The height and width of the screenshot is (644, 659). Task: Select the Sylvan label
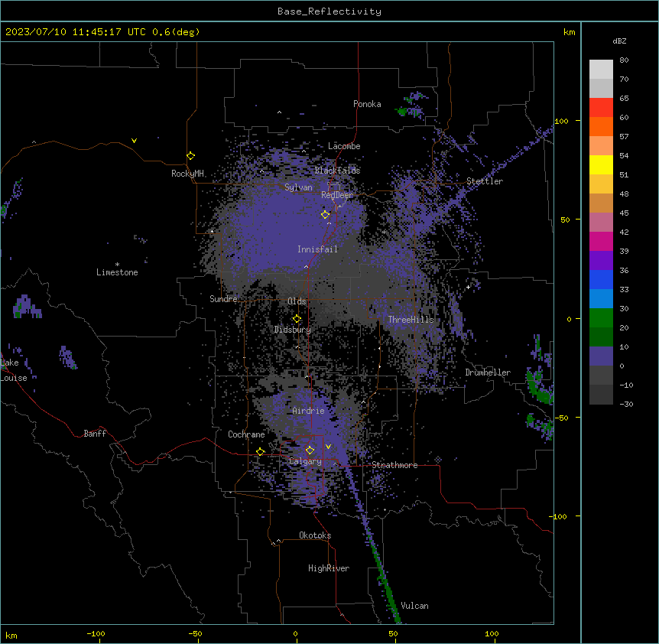pos(298,187)
